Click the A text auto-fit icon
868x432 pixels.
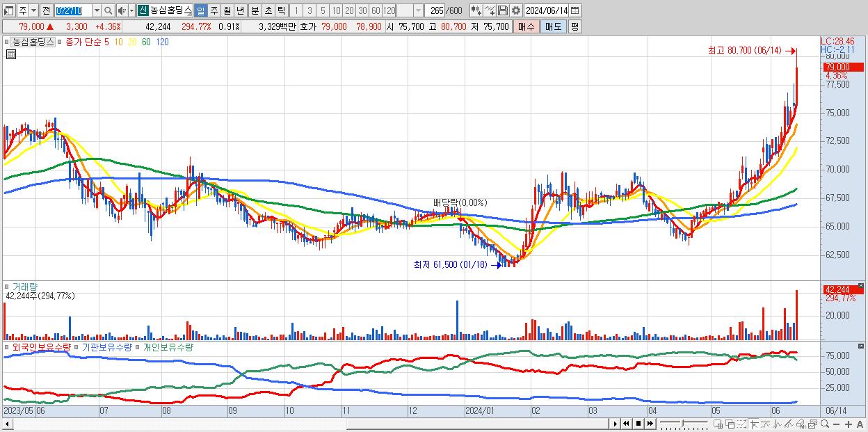coord(860,424)
